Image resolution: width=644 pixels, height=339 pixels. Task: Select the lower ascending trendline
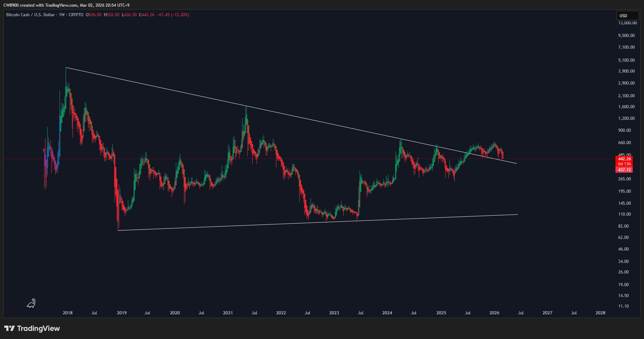click(317, 222)
